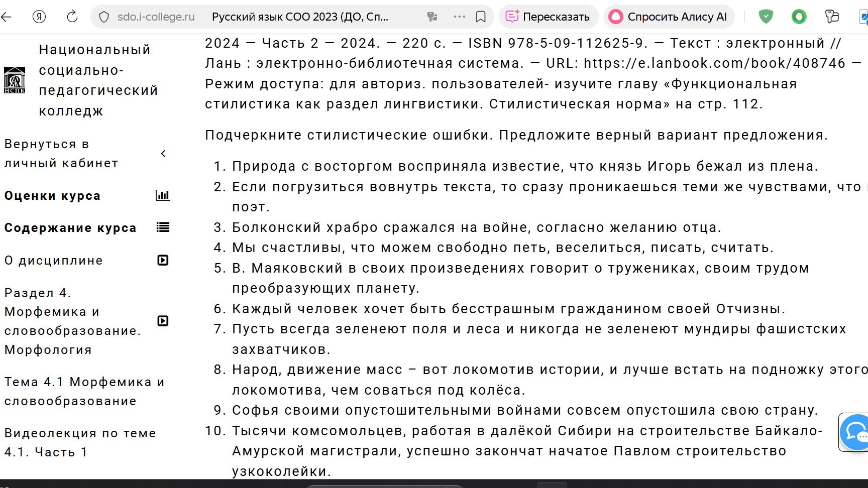The width and height of the screenshot is (868, 488).
Task: Click sentence 'Народ, движение масс – вот локомотив истории'
Action: click(550, 380)
